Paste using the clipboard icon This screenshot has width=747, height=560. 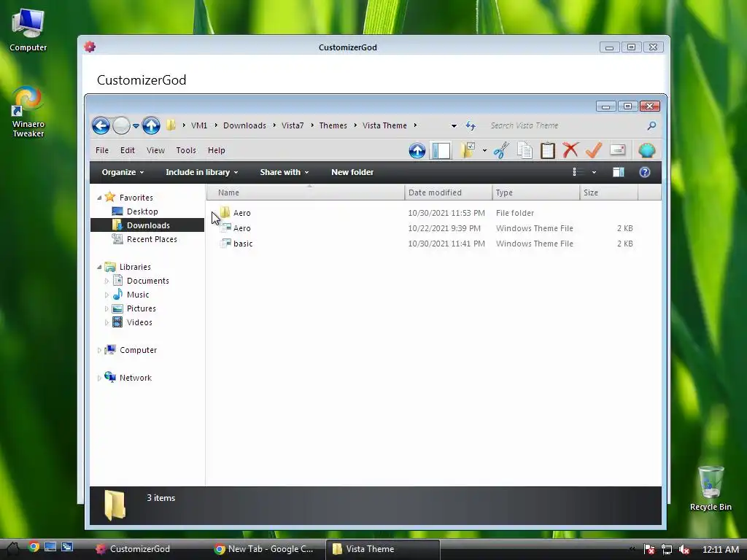(547, 150)
